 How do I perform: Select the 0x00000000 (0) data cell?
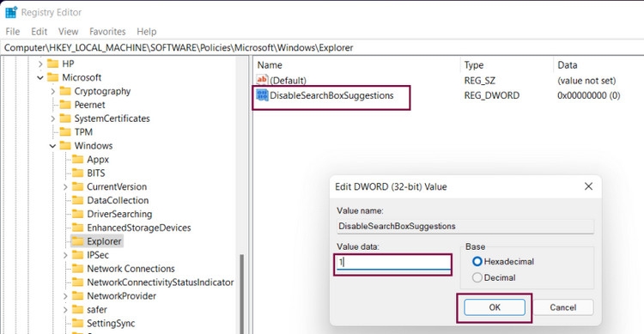tap(588, 95)
